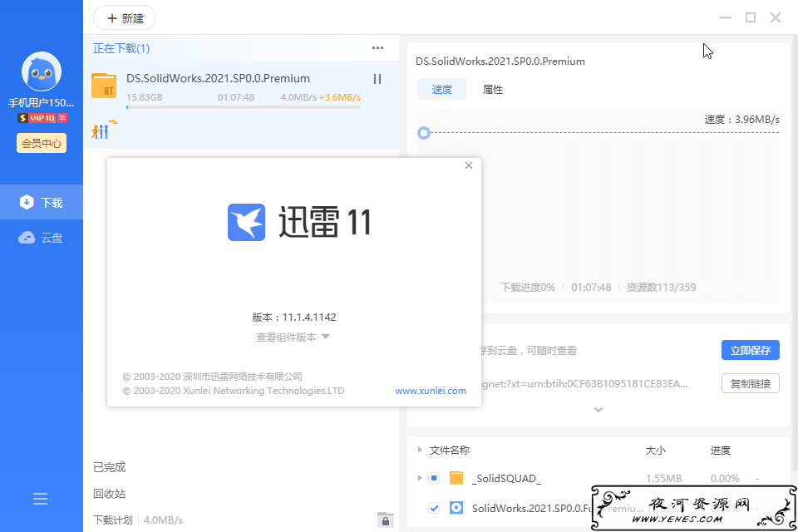The height and width of the screenshot is (532, 798).
Task: Minimize the Xunlei window
Action: tap(725, 17)
